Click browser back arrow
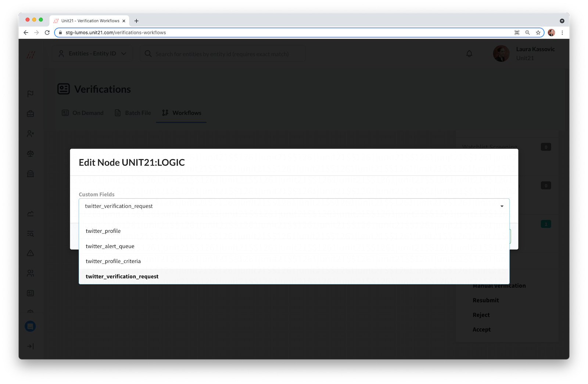Image resolution: width=588 pixels, height=384 pixels. tap(26, 32)
